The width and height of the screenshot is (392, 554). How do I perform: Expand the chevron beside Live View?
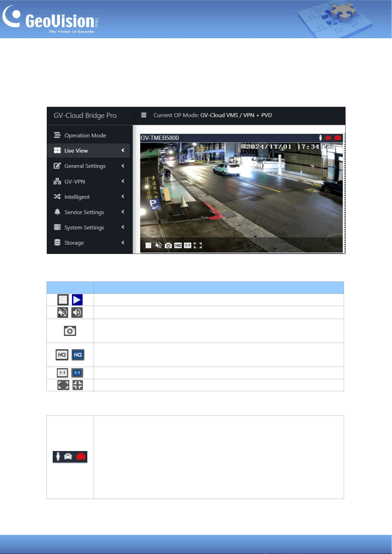point(123,150)
